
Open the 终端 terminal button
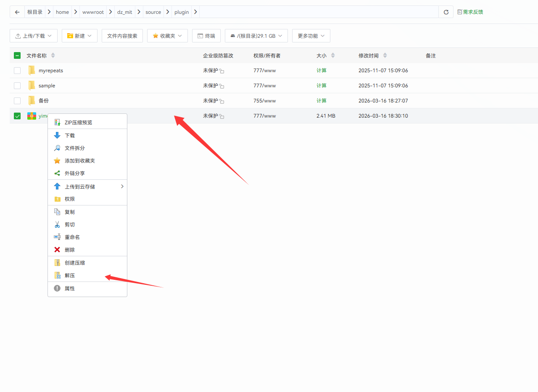coord(206,36)
